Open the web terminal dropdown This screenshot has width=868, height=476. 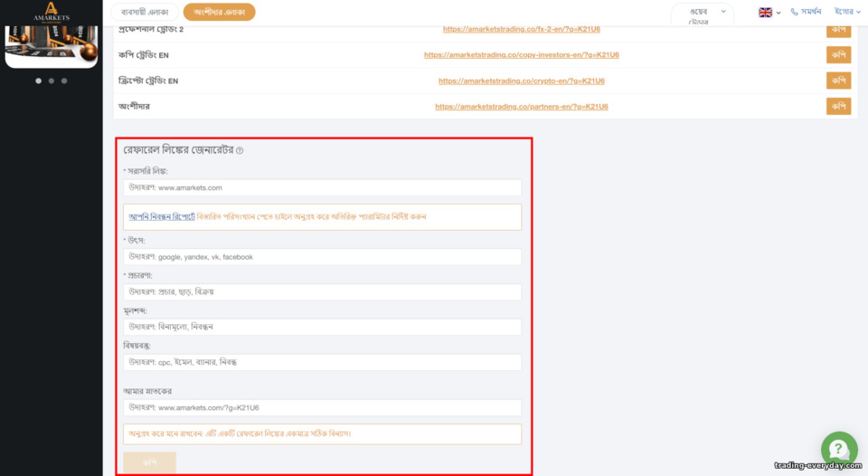click(x=703, y=14)
